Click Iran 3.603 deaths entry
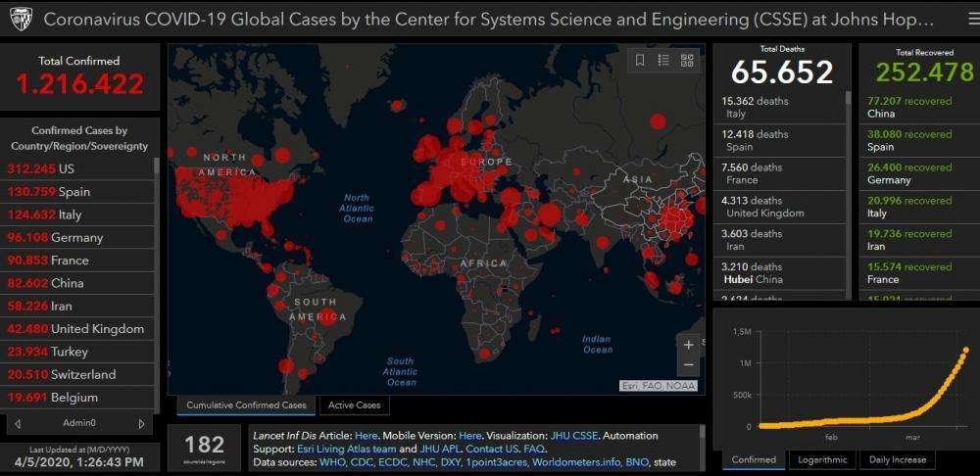 pos(779,240)
